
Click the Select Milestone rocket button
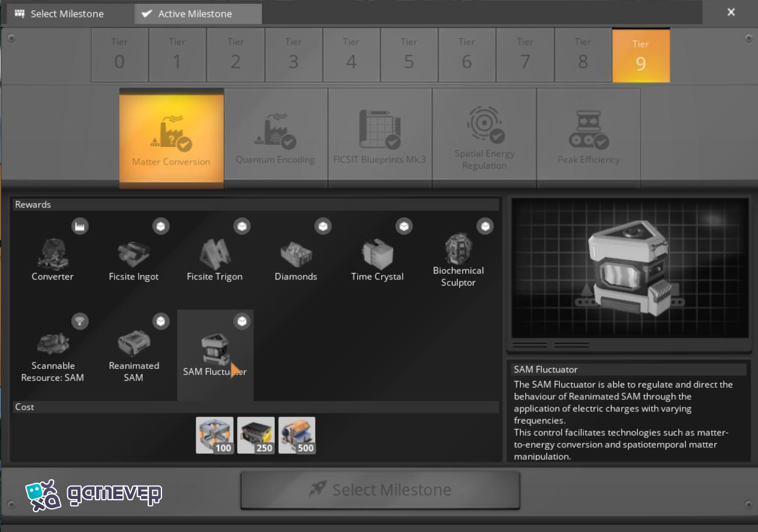(x=380, y=490)
